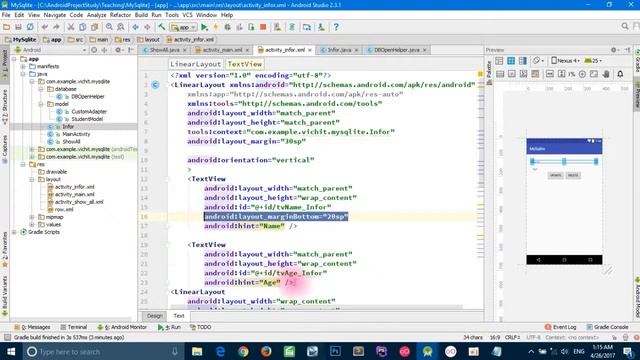Open the Android project view dropdown

[x=51, y=50]
